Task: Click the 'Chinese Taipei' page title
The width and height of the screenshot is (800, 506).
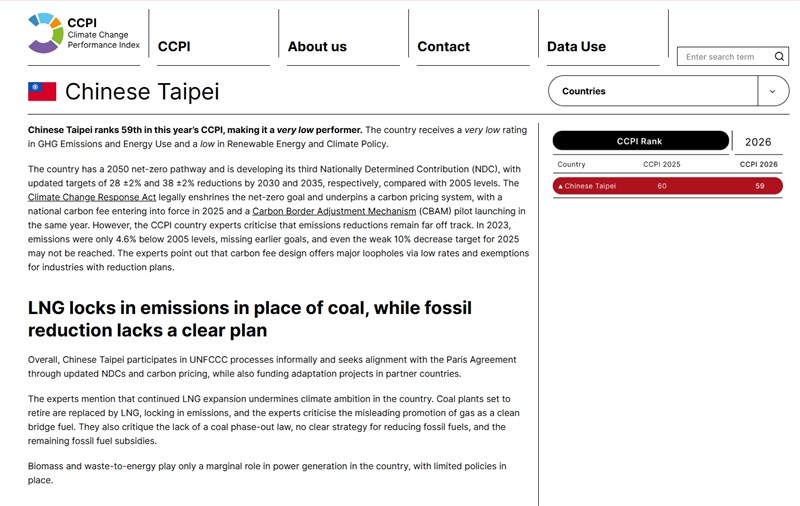Action: click(x=142, y=92)
